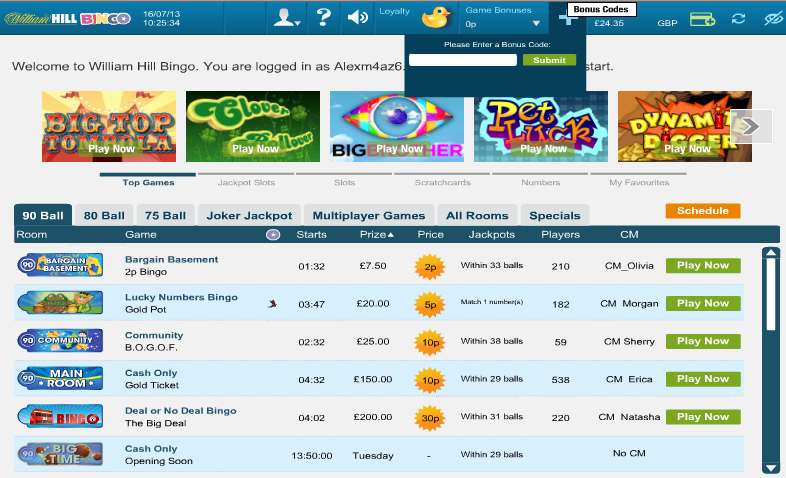Play Big Top Tombola game thumbnail
The image size is (786, 478).
(x=109, y=126)
